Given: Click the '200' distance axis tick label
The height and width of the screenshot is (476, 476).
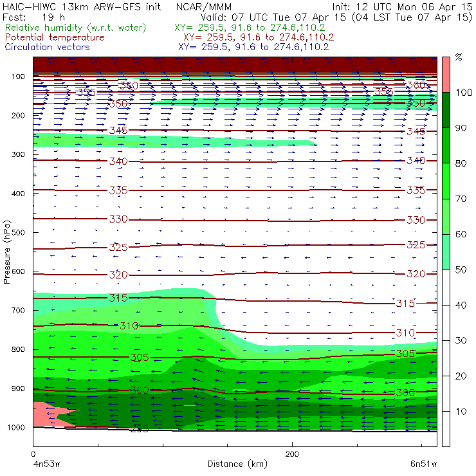Looking at the screenshot, I should click(x=292, y=454).
